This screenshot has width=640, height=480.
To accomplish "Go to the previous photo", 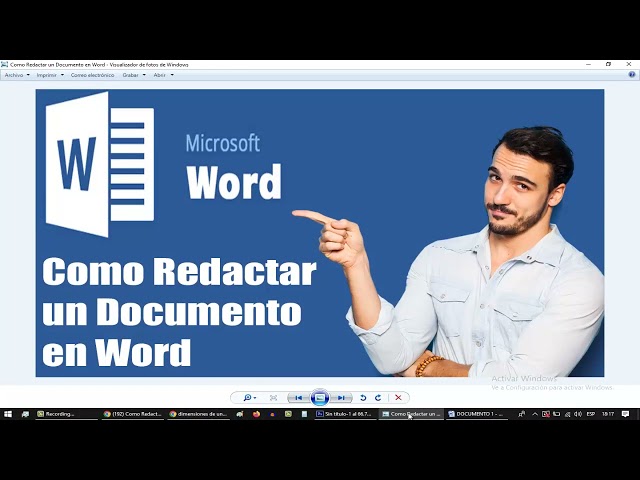I will [x=299, y=398].
